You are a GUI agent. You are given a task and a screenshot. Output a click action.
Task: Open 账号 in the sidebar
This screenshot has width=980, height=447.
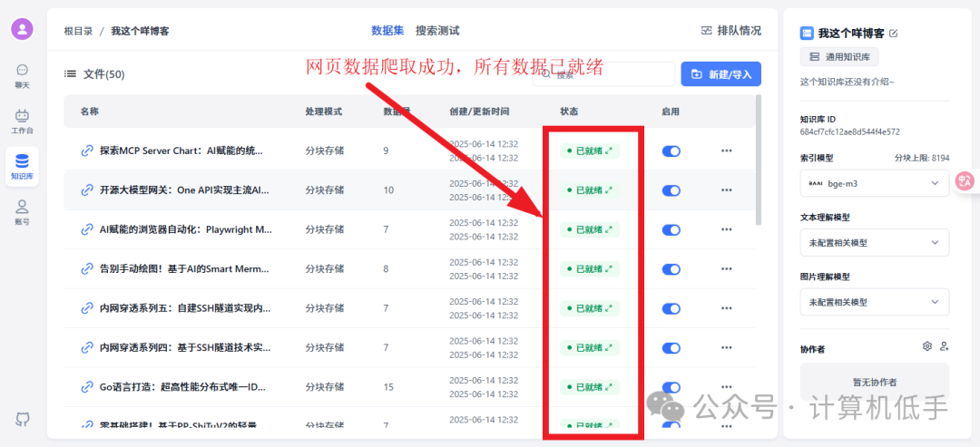tap(23, 212)
